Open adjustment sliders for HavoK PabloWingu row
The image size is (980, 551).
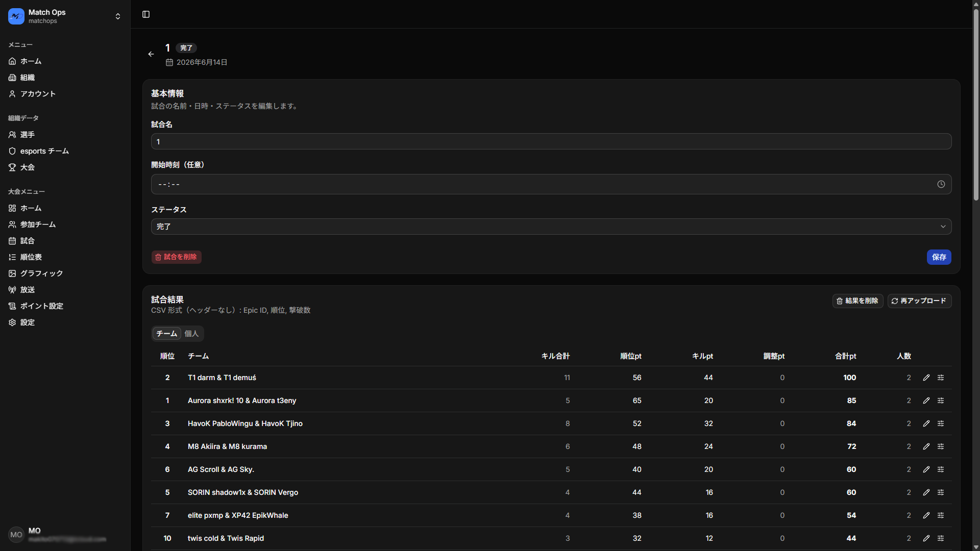941,423
